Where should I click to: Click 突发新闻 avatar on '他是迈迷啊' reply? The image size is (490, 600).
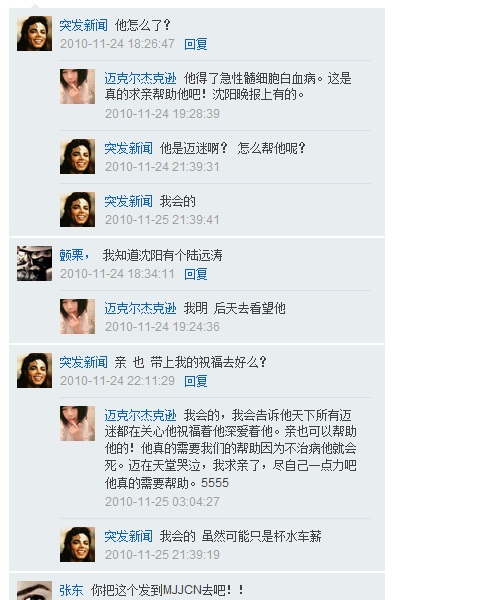pos(77,157)
